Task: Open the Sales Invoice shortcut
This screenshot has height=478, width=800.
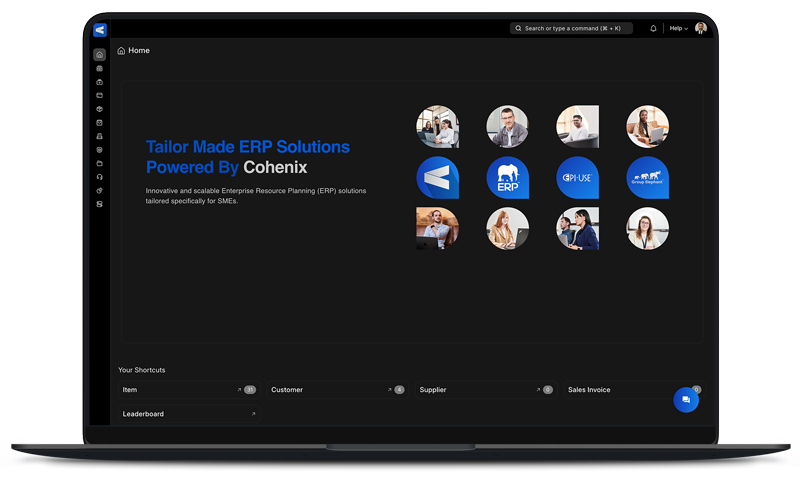Action: point(634,390)
